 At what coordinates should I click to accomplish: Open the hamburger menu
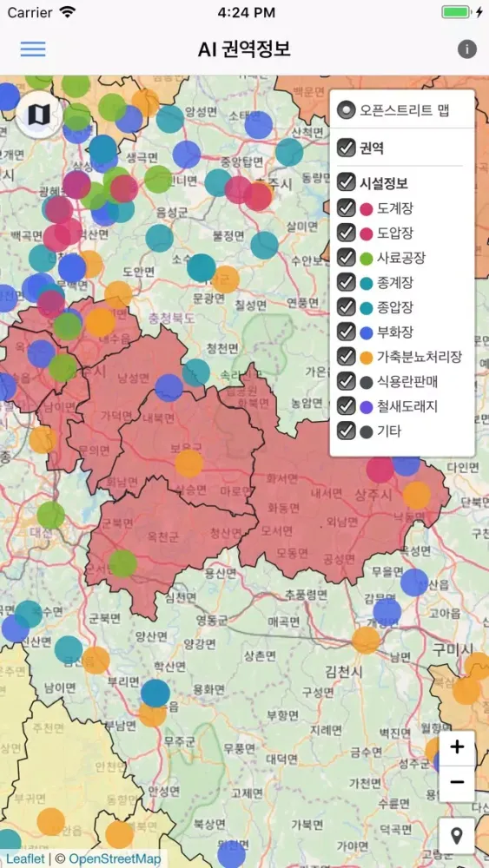33,49
